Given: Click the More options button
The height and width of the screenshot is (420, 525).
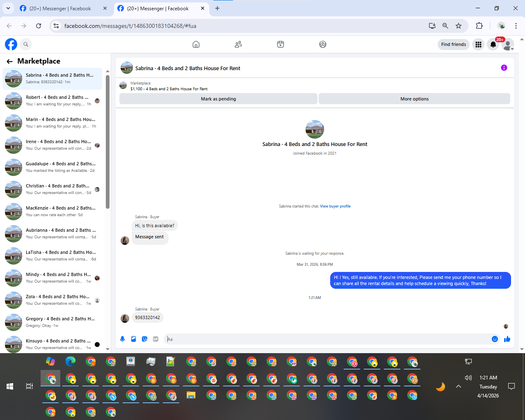Looking at the screenshot, I should point(414,99).
